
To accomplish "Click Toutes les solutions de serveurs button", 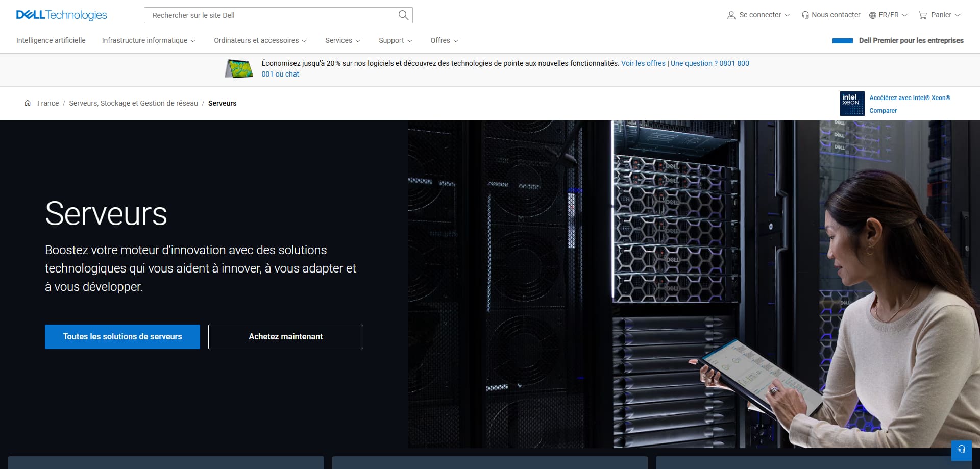I will pyautogui.click(x=122, y=337).
